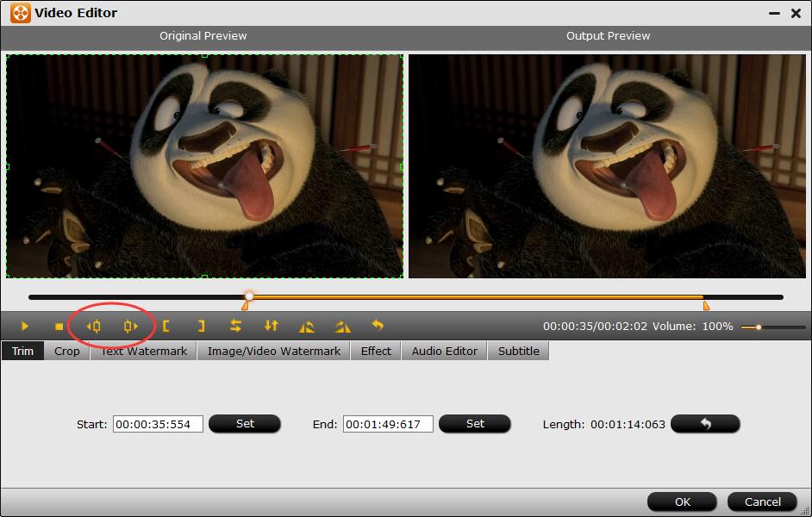Mark trim end with right bracket icon

201,327
